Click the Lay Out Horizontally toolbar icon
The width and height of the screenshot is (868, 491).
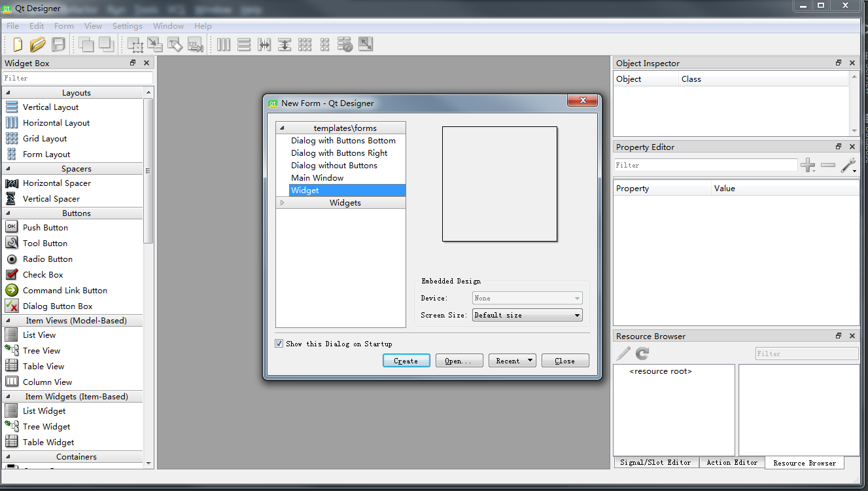pos(224,45)
